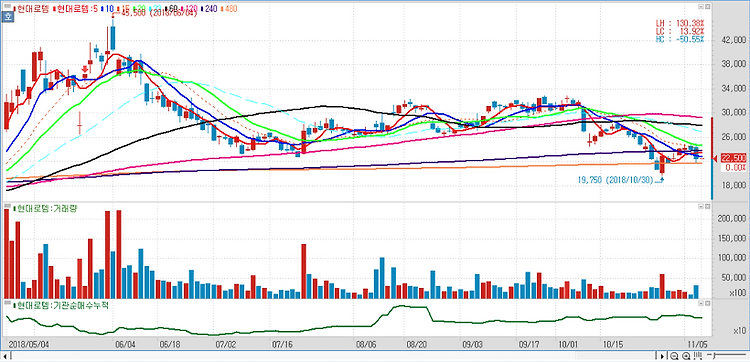
Task: Click the 50,000 volume axis label
Action: [x=733, y=277]
